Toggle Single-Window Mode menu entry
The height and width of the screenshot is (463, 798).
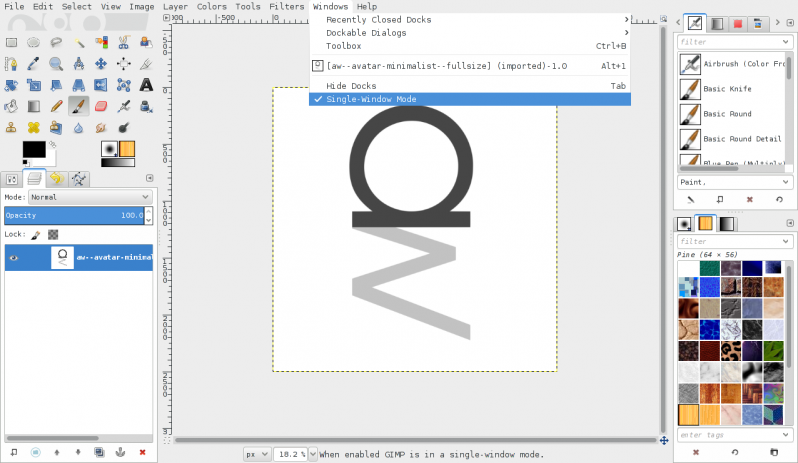pyautogui.click(x=470, y=99)
